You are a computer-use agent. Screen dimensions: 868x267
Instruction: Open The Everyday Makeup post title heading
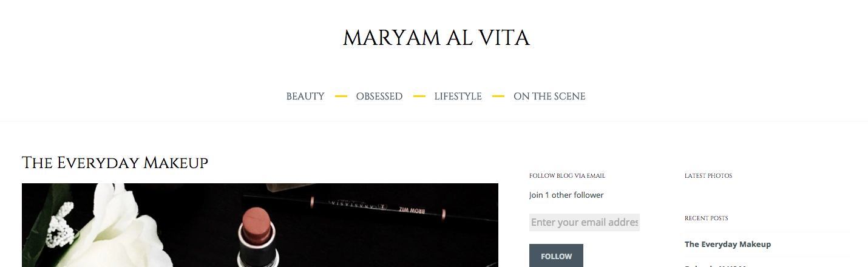[x=115, y=163]
